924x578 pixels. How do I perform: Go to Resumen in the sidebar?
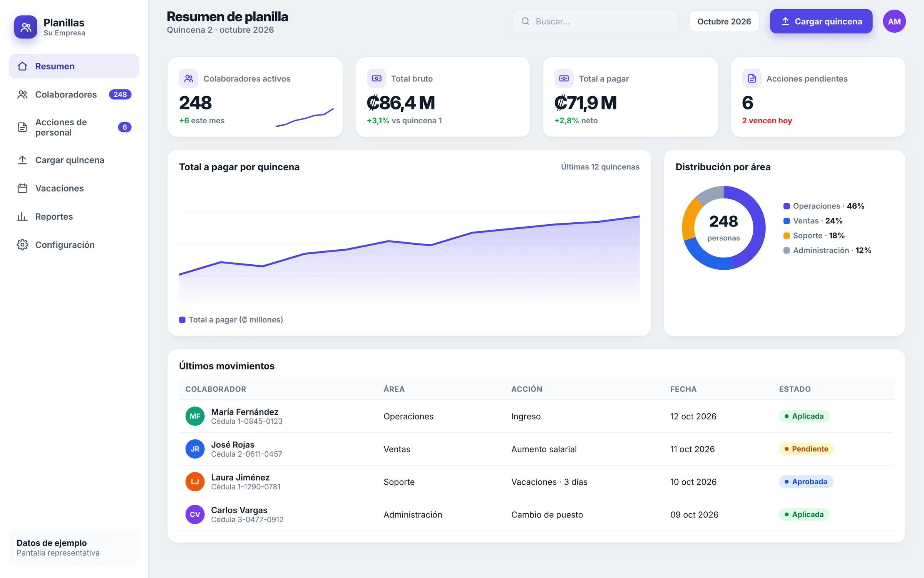74,66
